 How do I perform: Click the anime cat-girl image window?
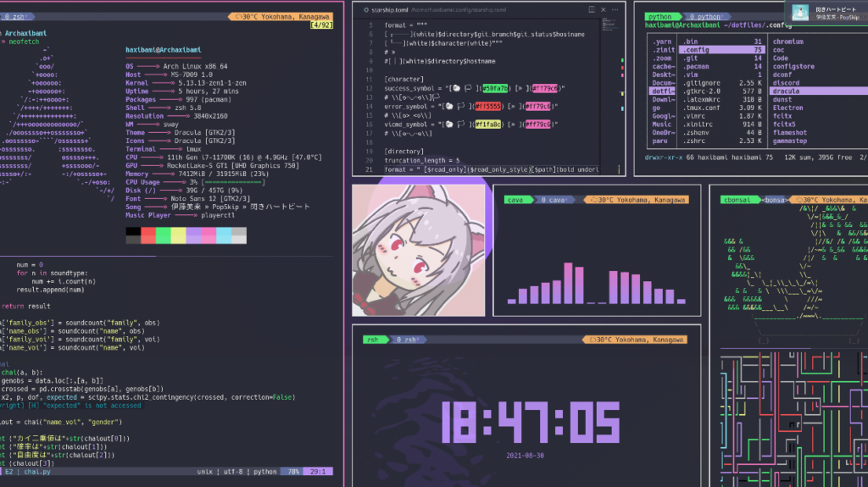pos(419,250)
